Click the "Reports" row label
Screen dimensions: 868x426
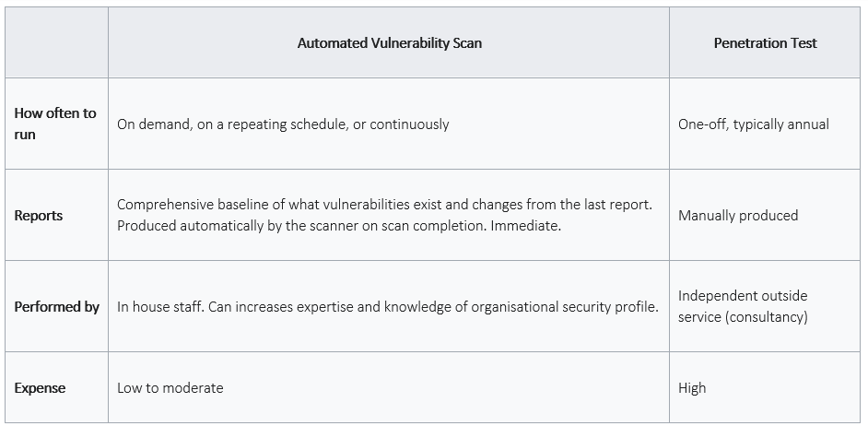(39, 216)
